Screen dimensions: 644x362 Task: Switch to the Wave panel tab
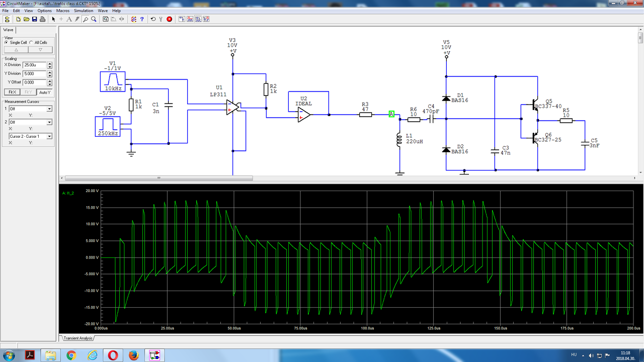(9, 30)
